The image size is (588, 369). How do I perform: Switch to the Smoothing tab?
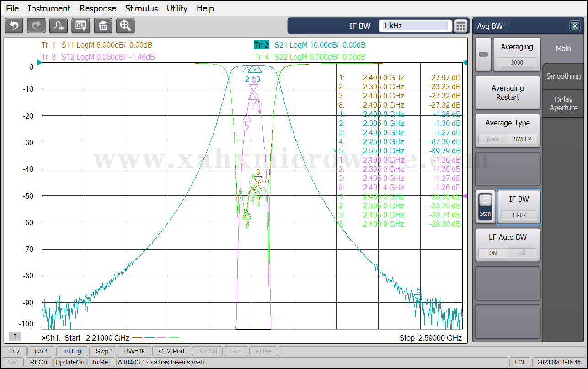pos(563,76)
